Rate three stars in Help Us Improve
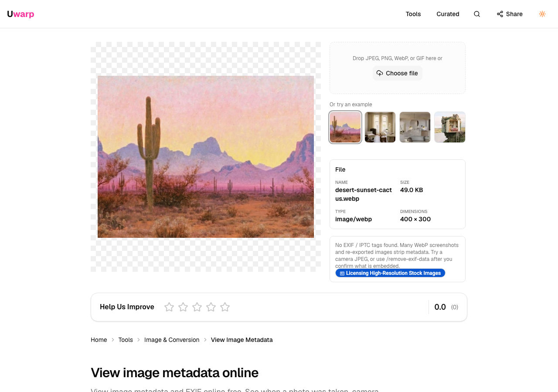The image size is (558, 392). pos(197,307)
